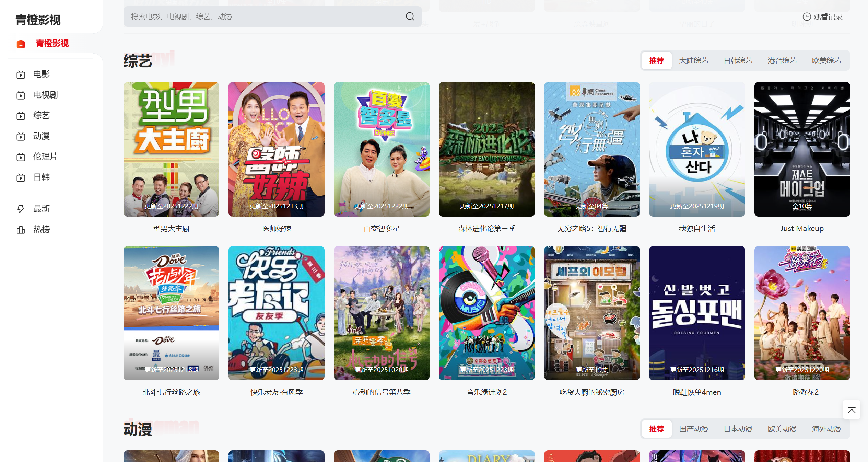
Task: Select the 日本动漫 tab
Action: pyautogui.click(x=738, y=429)
